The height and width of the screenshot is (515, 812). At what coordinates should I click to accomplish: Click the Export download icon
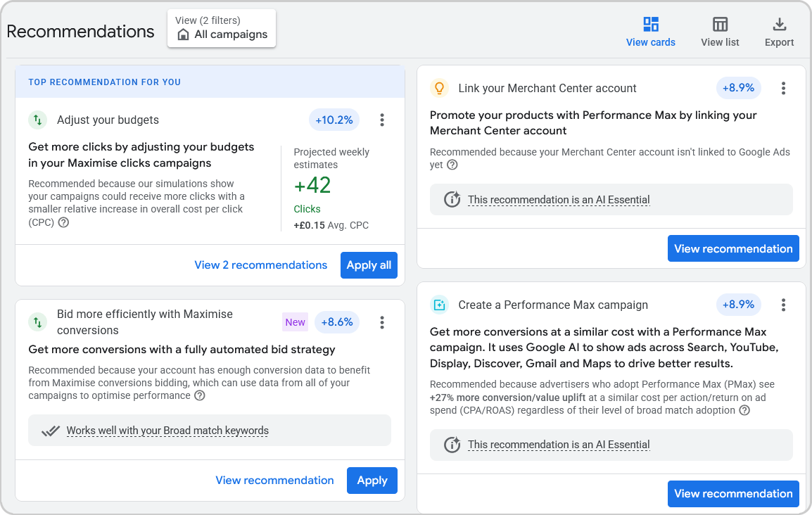coord(779,24)
